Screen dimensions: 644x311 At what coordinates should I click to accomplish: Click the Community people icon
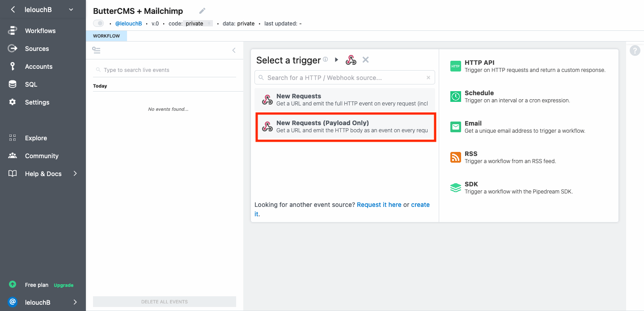13,155
